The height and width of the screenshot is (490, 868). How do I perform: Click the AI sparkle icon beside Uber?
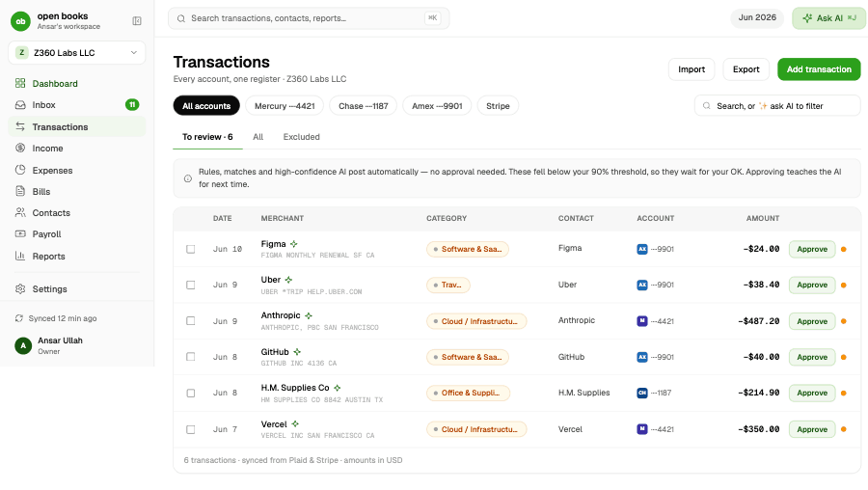[x=288, y=280]
